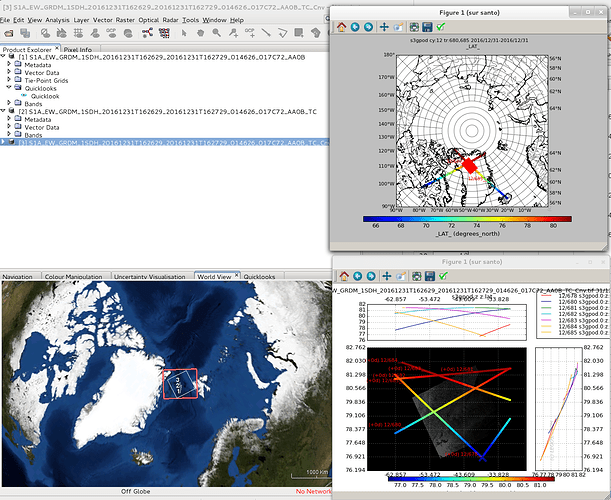This screenshot has width=611, height=500.
Task: Open Configure subplots in upper Figure 1
Action: point(414,27)
